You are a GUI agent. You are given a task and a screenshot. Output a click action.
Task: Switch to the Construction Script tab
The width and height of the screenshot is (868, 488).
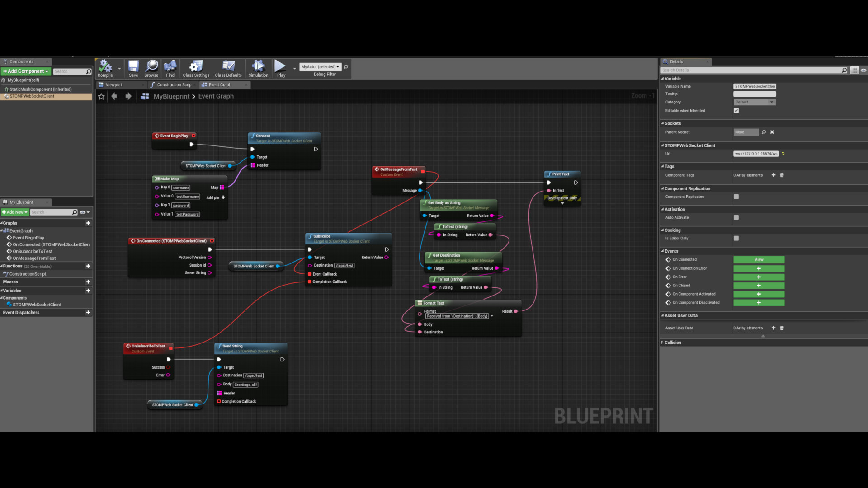point(174,85)
